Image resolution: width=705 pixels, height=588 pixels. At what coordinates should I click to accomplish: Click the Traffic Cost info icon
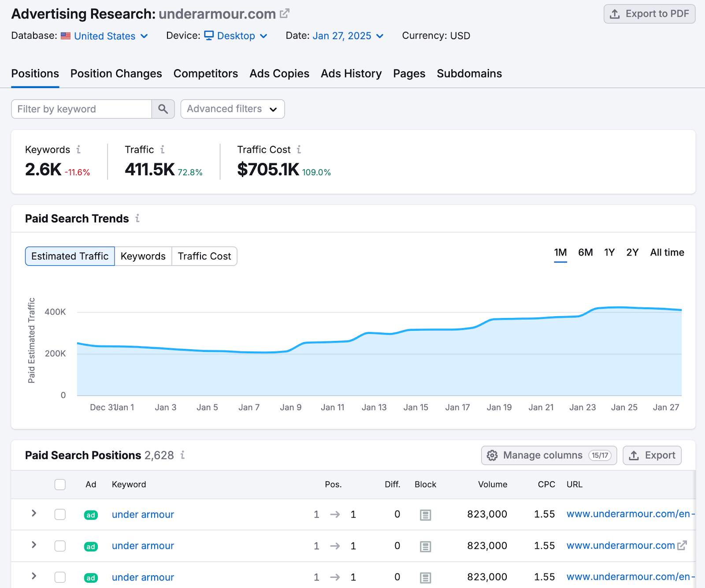point(299,150)
